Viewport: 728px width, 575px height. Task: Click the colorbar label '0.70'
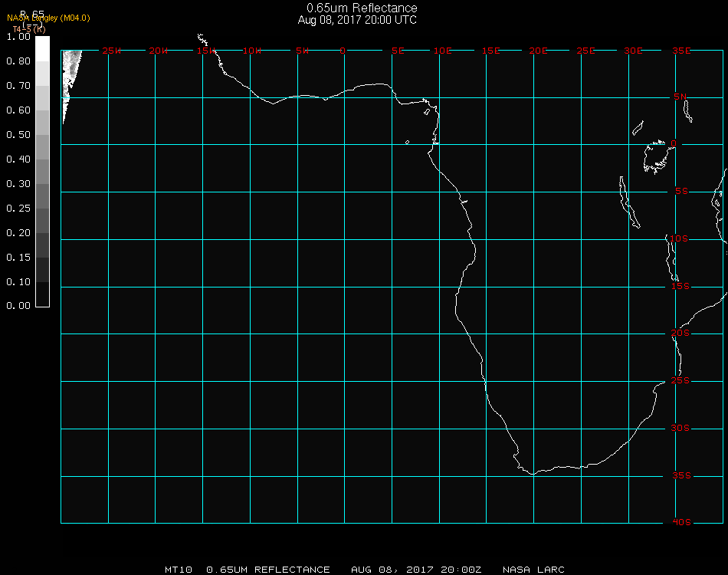[18, 86]
